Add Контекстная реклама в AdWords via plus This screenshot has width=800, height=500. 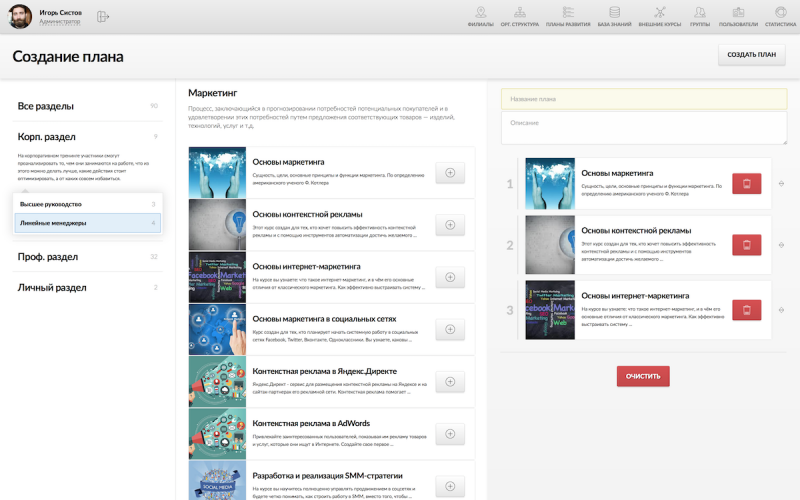(449, 434)
